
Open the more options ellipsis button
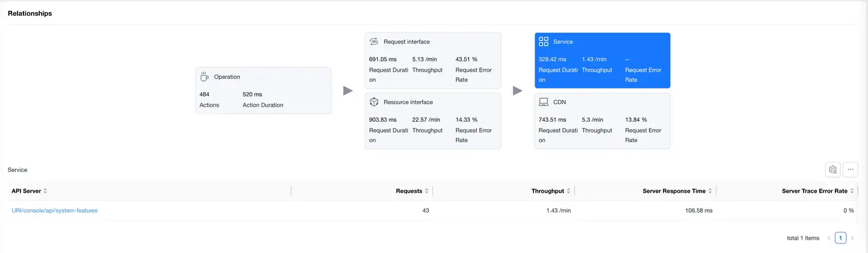tap(851, 169)
